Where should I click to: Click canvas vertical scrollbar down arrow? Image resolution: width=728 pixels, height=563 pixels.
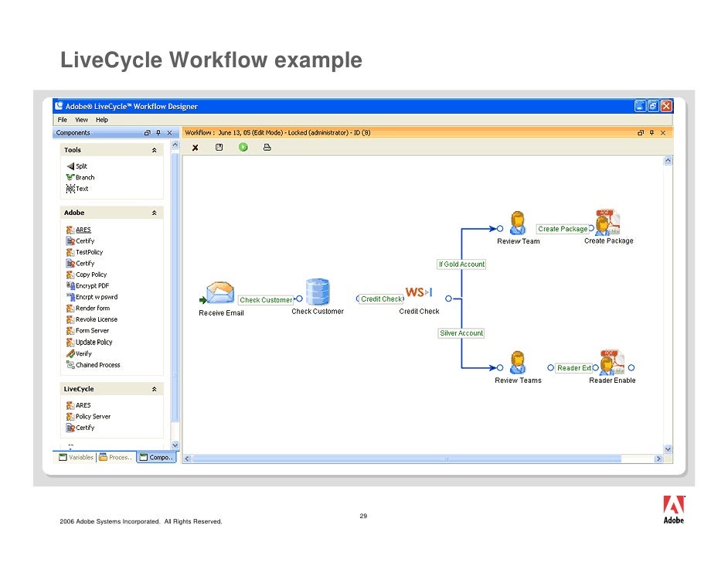(668, 449)
